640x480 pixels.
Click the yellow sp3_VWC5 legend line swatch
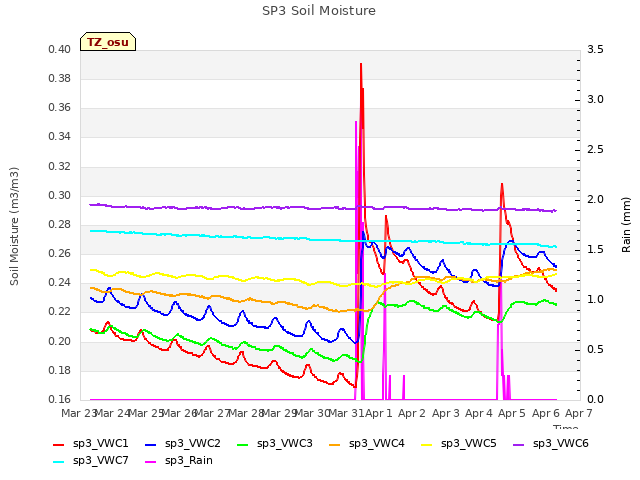coord(427,445)
